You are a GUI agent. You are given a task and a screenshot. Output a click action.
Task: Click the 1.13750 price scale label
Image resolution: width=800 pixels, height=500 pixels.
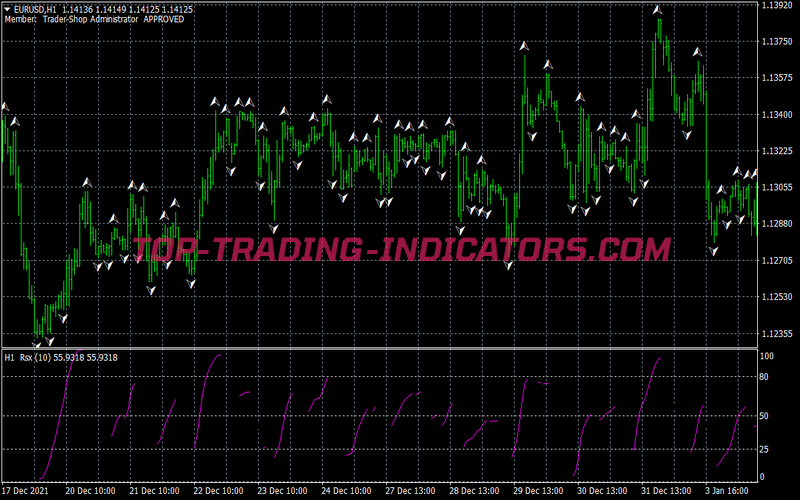777,42
